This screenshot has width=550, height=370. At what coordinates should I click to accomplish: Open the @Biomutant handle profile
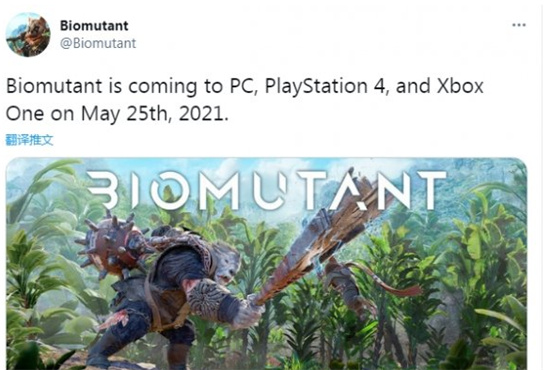pyautogui.click(x=98, y=43)
